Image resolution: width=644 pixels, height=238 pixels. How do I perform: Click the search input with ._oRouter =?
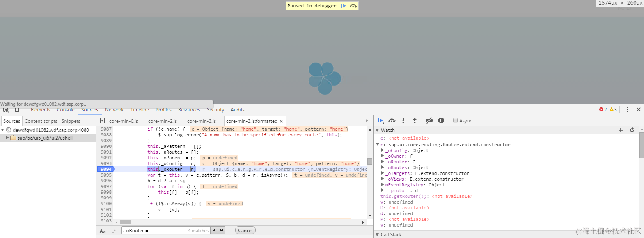pyautogui.click(x=165, y=231)
